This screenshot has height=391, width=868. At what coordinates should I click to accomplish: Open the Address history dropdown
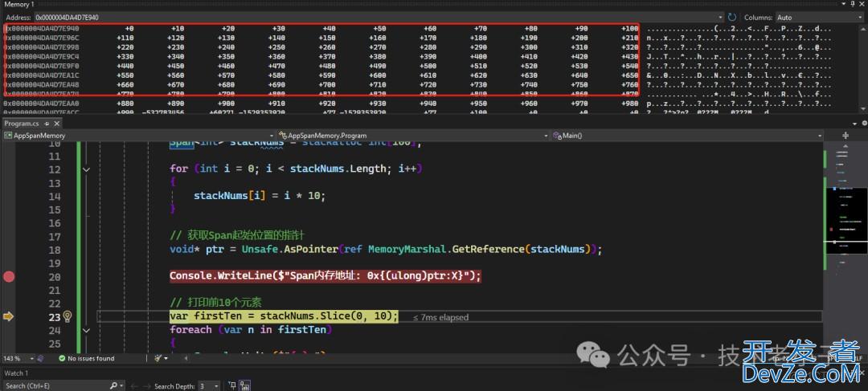pos(721,18)
